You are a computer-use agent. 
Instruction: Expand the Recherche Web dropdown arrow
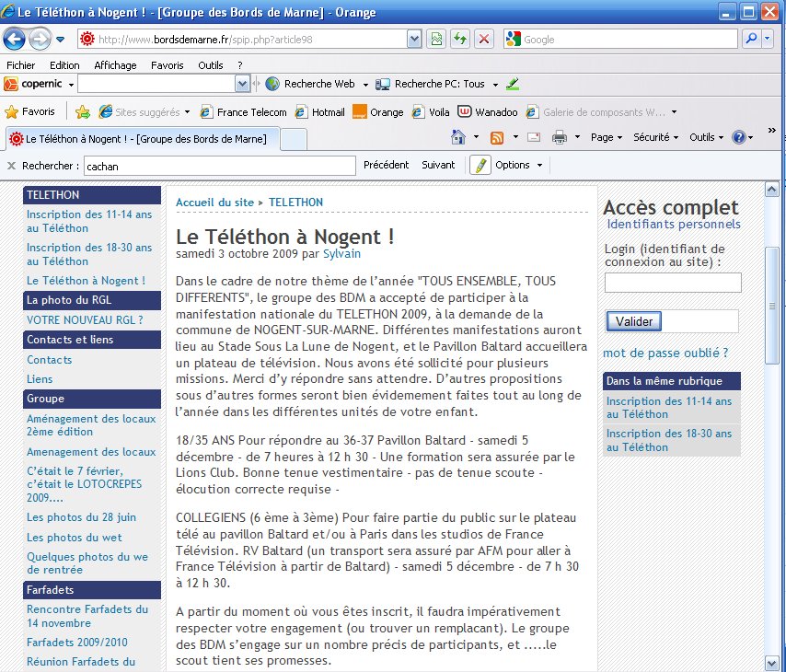click(x=365, y=84)
